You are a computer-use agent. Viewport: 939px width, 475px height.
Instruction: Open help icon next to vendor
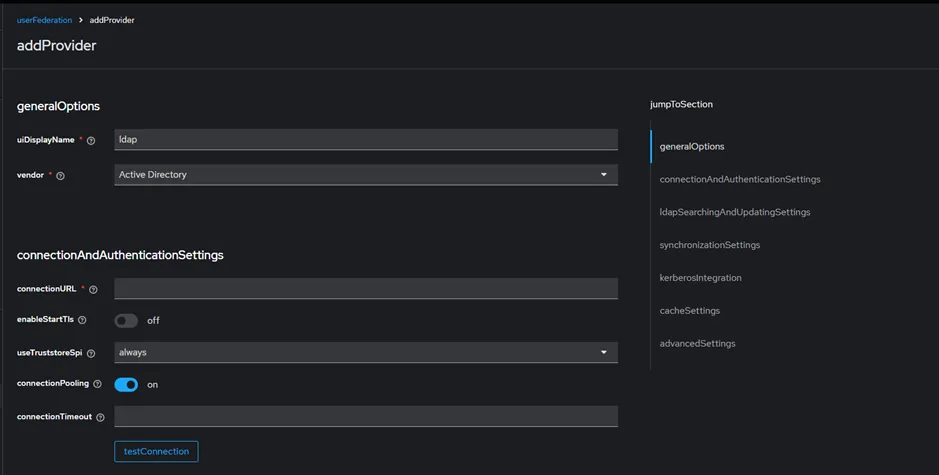tap(60, 176)
